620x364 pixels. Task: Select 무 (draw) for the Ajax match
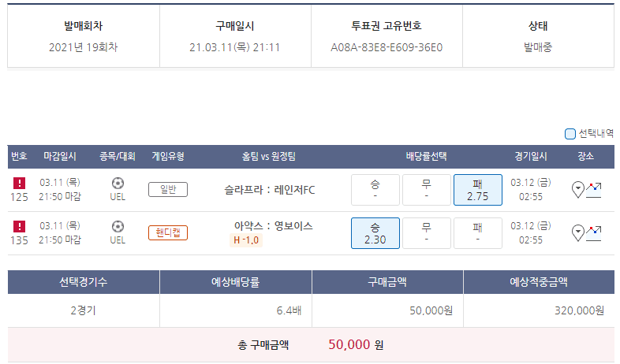point(426,232)
